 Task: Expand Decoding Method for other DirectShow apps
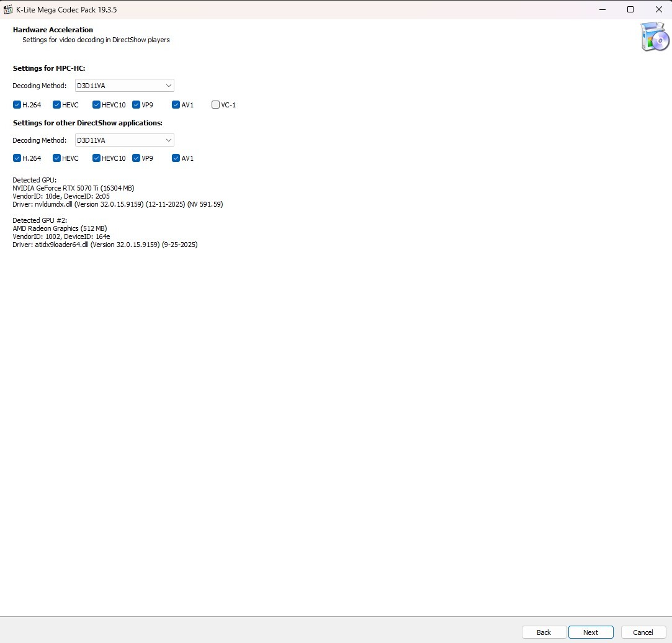point(124,140)
